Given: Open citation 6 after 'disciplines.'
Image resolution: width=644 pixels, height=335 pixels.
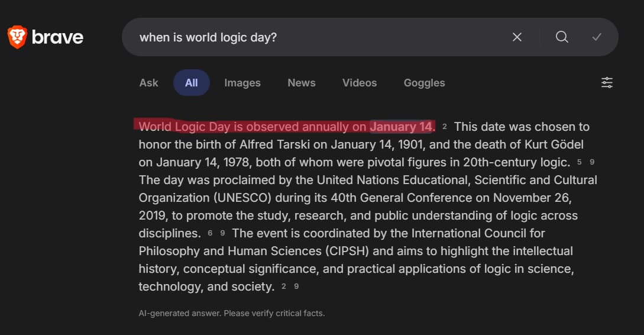Looking at the screenshot, I should click(210, 233).
